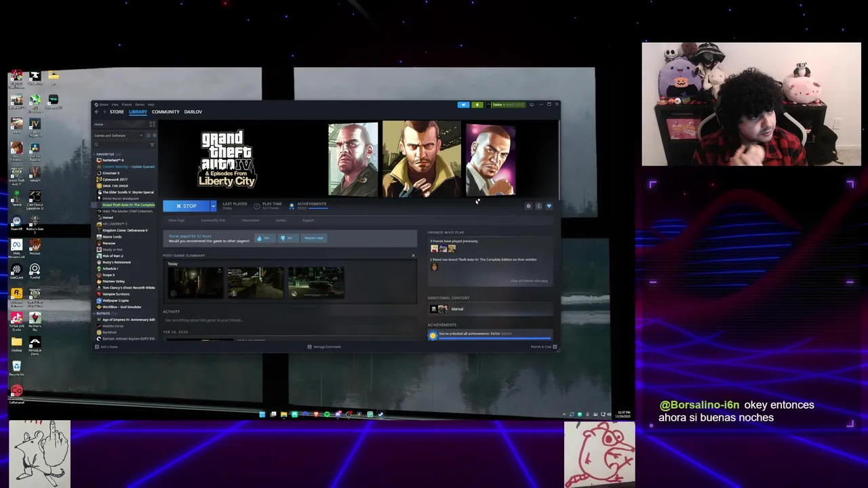Open the Steam menu

pos(104,104)
